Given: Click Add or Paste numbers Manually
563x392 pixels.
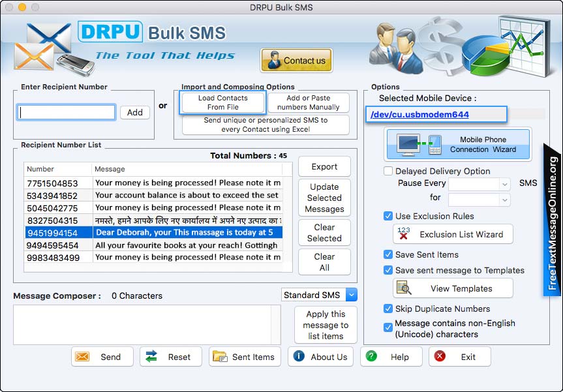Looking at the screenshot, I should coord(308,102).
